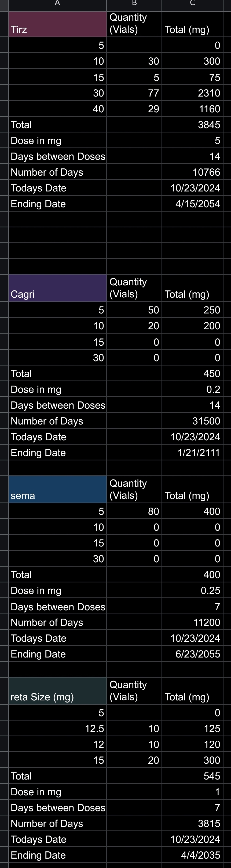Click Cagri dose cell showing 0.2
Viewport: 231px width, 868px height.
[x=192, y=390]
